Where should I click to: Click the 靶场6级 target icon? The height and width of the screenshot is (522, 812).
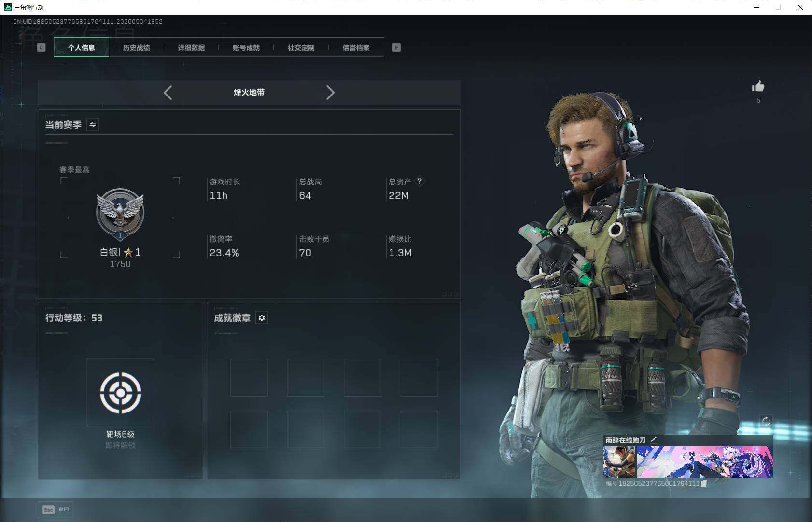pos(120,392)
